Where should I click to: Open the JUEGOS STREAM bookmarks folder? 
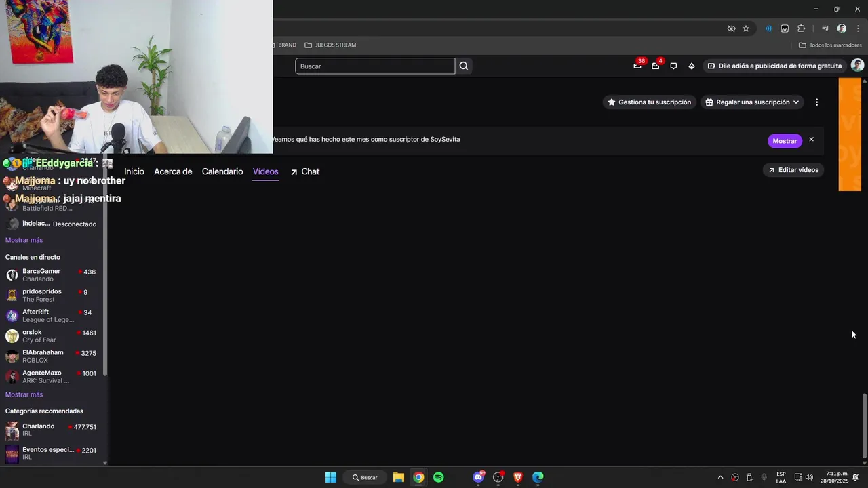coord(330,45)
